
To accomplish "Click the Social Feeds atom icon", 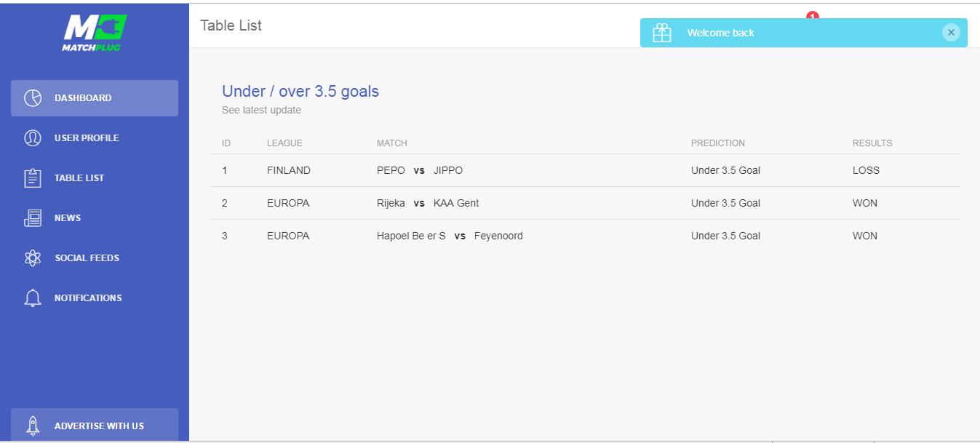I will (x=33, y=258).
